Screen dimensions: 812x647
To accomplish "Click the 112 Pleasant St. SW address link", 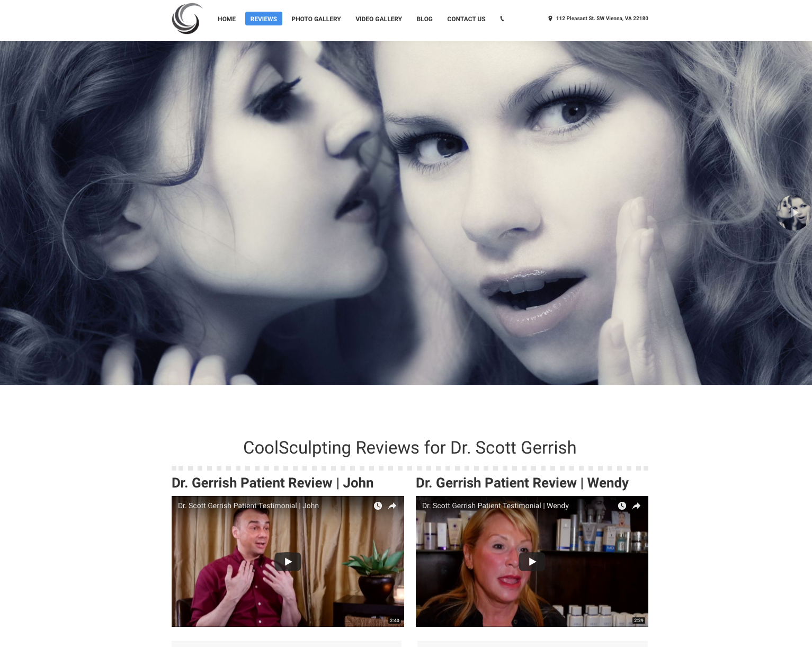I will coord(602,19).
